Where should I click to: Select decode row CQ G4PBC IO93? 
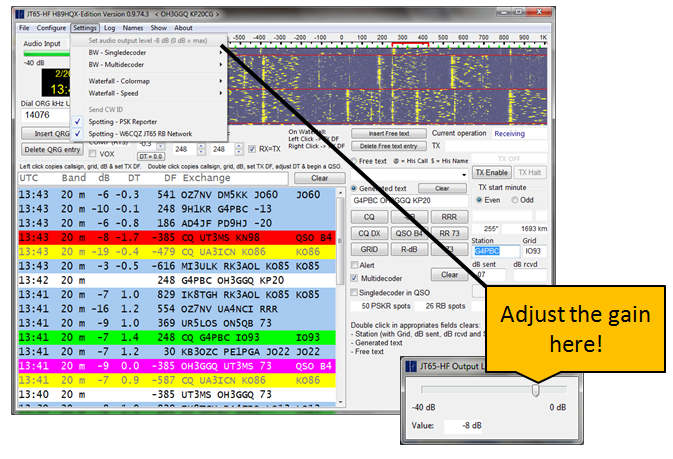pos(176,337)
